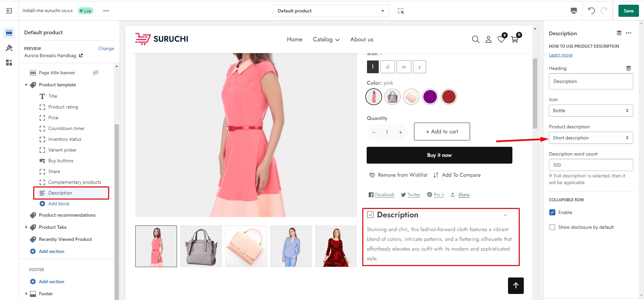644x300 pixels.
Task: Open the Theme settings brush icon
Action: (9, 48)
